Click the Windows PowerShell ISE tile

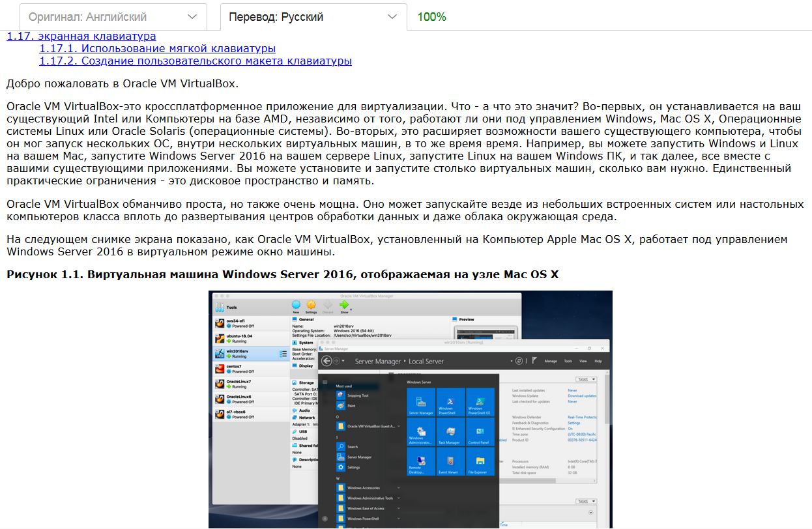480,402
